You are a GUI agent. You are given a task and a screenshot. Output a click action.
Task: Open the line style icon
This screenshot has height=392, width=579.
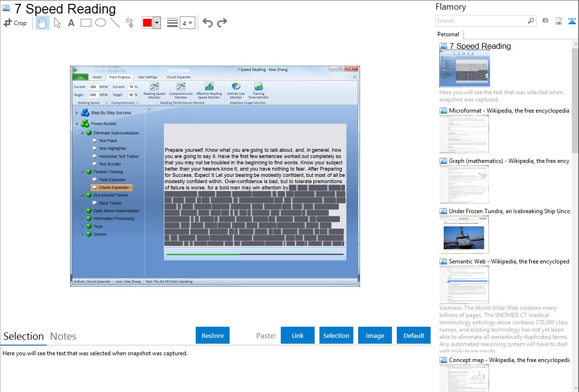coord(172,23)
